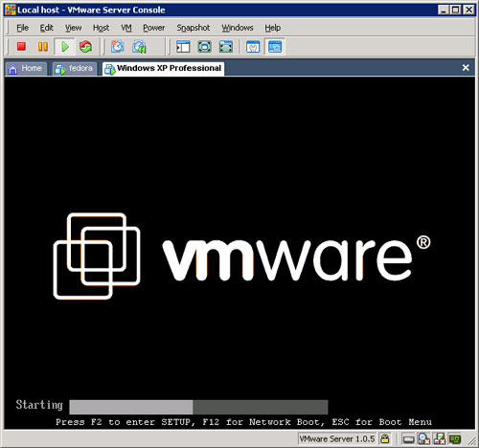
Task: Click the VMware Server Console title icon
Action: 11,10
